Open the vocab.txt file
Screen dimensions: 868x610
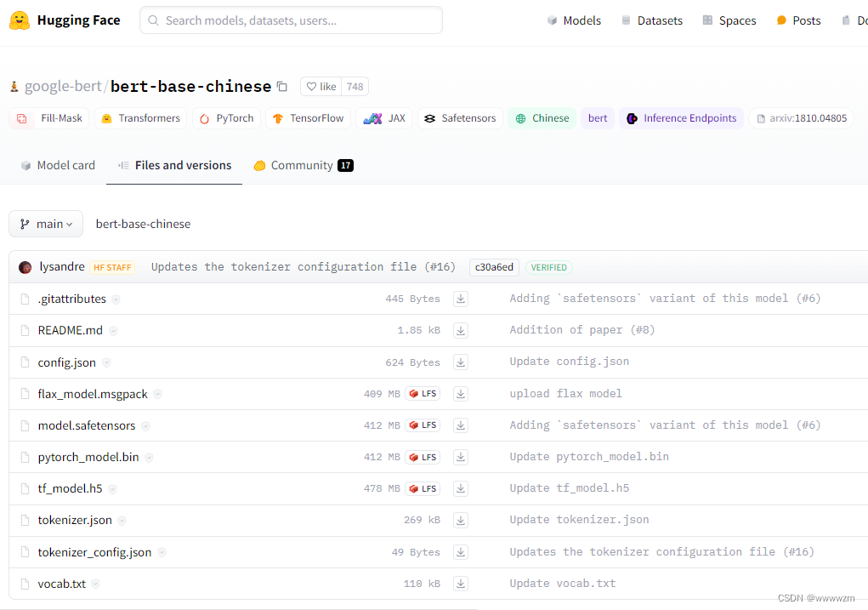(61, 584)
